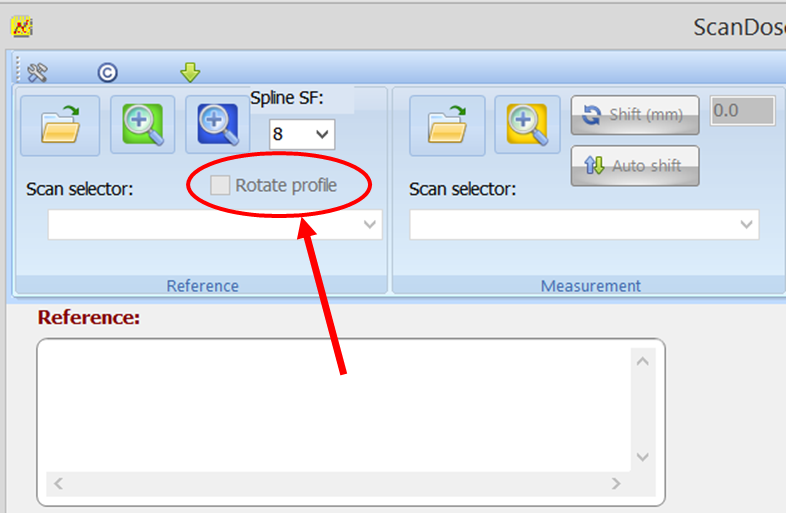Open a reference file with folder icon
Screen dimensions: 786x513
point(57,125)
